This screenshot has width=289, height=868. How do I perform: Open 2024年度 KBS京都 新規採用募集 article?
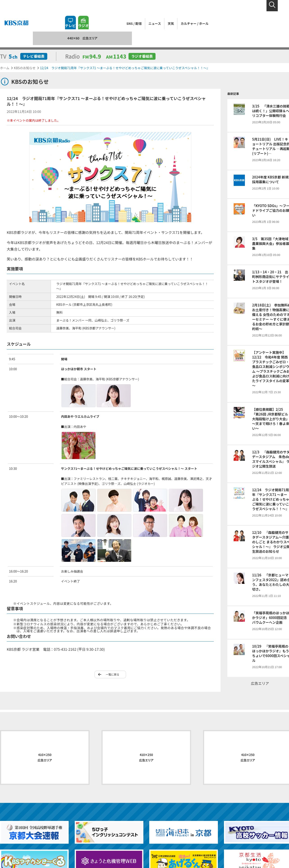(271, 179)
